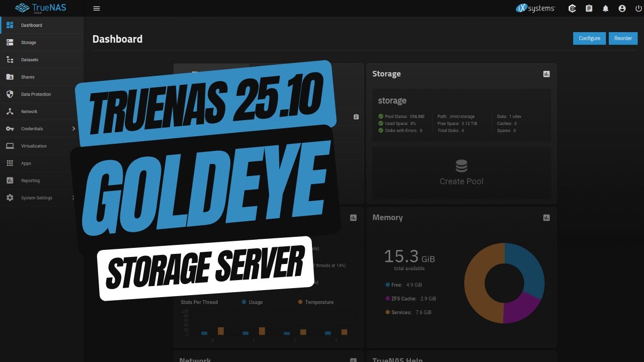Open the user account icon

coord(622,8)
